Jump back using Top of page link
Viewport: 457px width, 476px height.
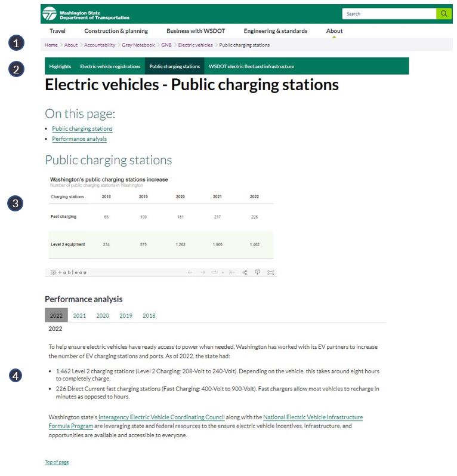click(57, 462)
